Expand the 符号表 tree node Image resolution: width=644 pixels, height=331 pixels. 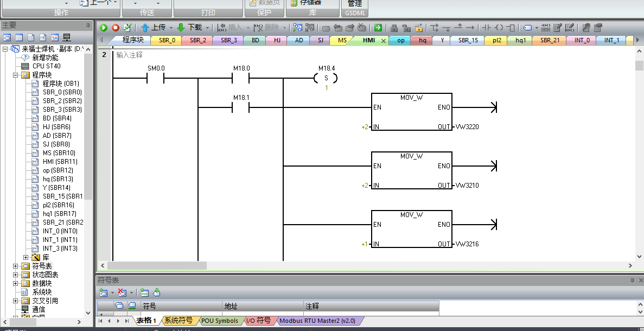click(x=16, y=266)
